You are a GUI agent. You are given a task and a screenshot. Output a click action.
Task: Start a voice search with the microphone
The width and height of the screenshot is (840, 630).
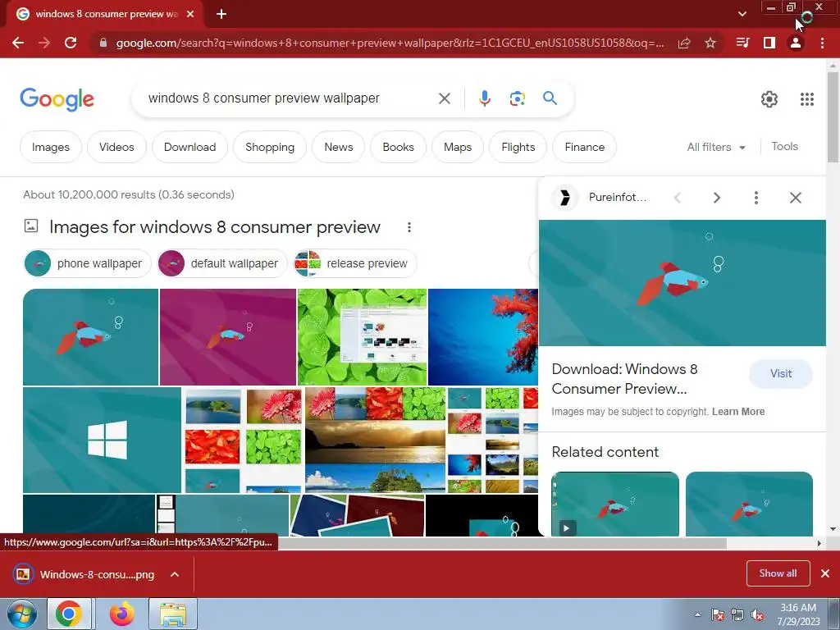click(x=485, y=98)
